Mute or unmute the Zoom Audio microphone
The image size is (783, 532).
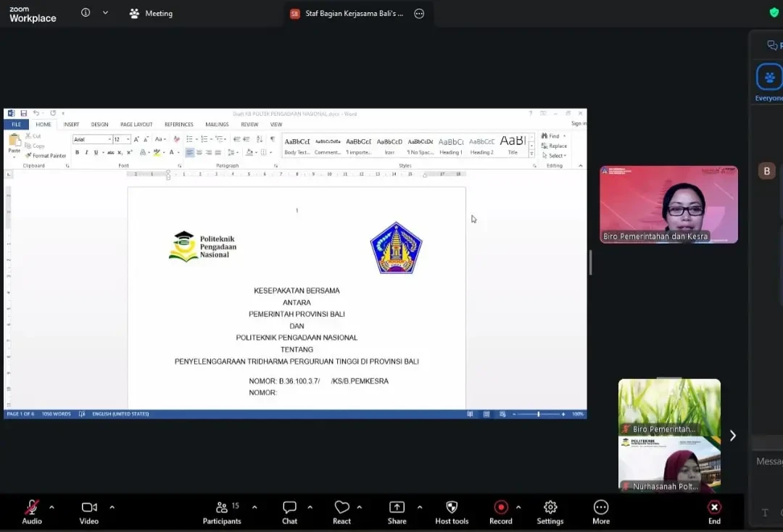click(32, 512)
